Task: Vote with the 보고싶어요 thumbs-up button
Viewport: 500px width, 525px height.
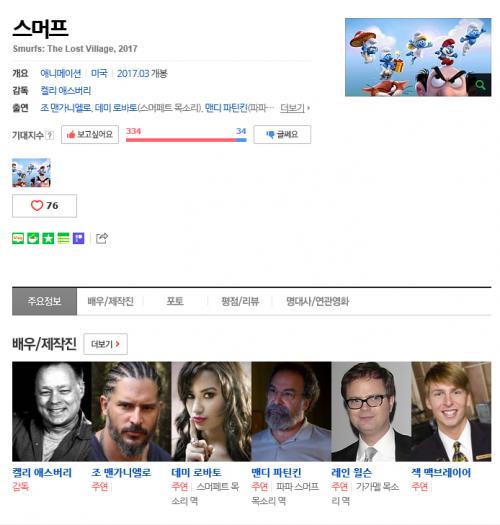Action: click(90, 135)
